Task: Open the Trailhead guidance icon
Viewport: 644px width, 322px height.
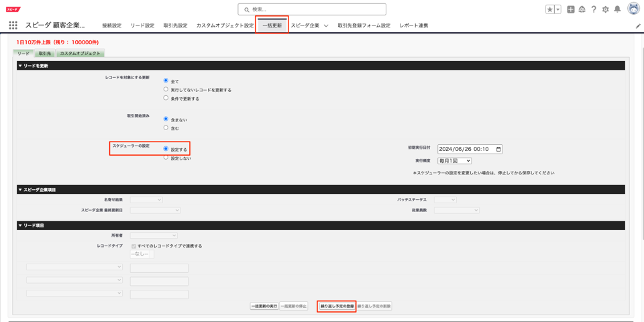Action: tap(582, 9)
